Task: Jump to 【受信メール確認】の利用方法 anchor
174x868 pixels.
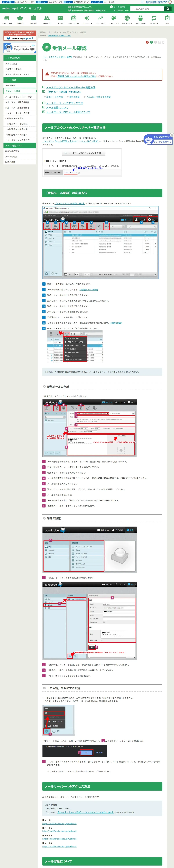Action: coord(63,92)
